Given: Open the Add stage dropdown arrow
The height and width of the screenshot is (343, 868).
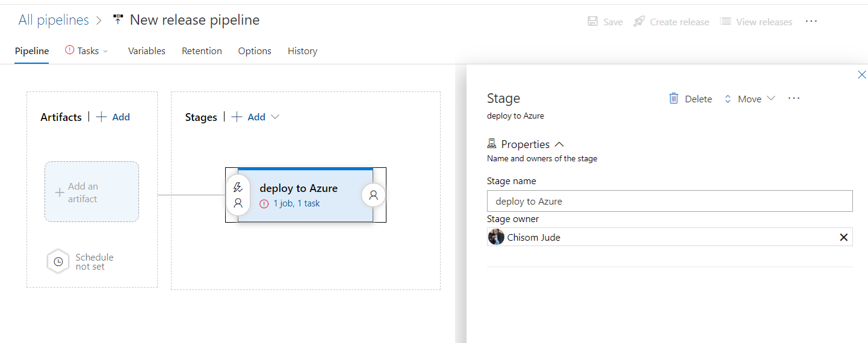Looking at the screenshot, I should point(276,117).
